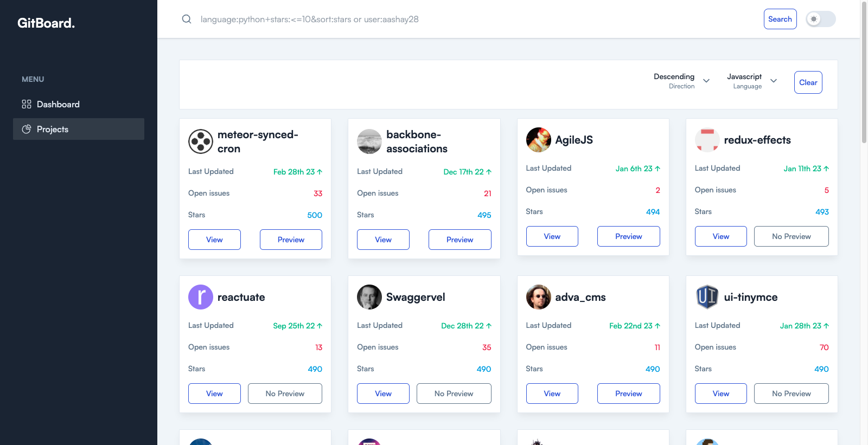868x445 pixels.
Task: Expand the Descending direction dropdown
Action: (681, 81)
